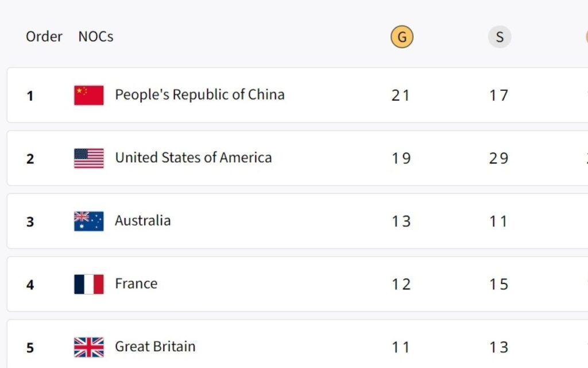
Task: Click the United States flag icon
Action: (x=89, y=158)
